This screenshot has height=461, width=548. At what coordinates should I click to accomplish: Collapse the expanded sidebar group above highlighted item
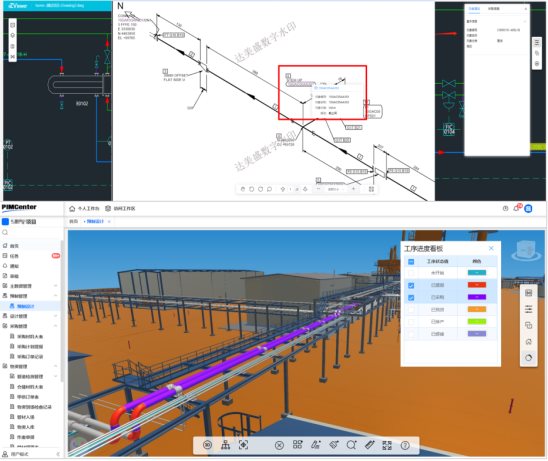point(56,296)
